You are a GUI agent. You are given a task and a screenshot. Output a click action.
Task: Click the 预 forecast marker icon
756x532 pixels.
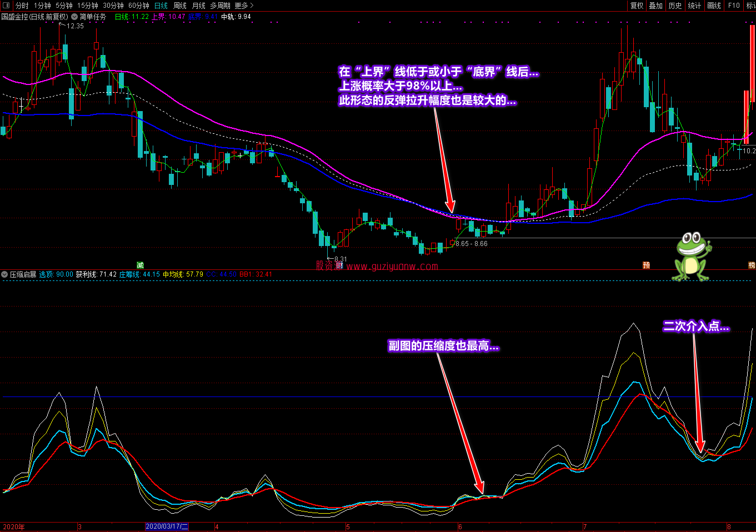(646, 265)
